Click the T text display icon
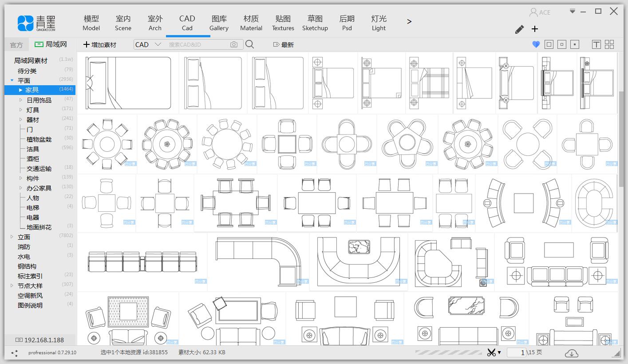This screenshot has height=364, width=628. 596,44
